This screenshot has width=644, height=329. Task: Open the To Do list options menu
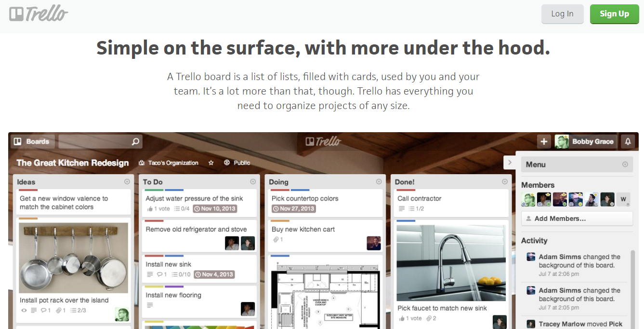pyautogui.click(x=253, y=182)
